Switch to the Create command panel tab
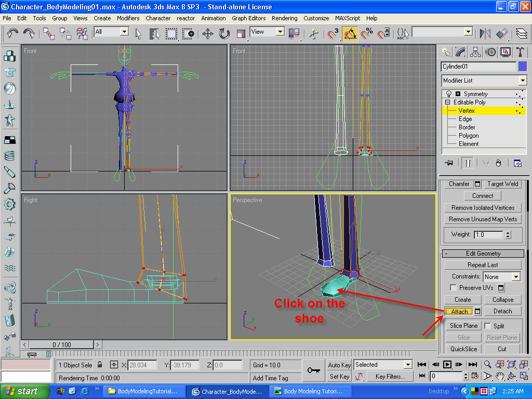This screenshot has width=532, height=399. pyautogui.click(x=446, y=52)
